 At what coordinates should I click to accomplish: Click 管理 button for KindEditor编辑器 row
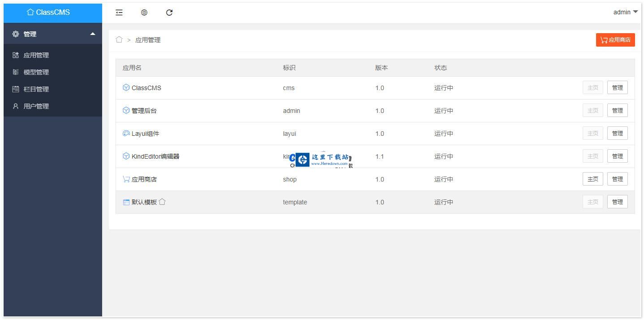click(618, 156)
